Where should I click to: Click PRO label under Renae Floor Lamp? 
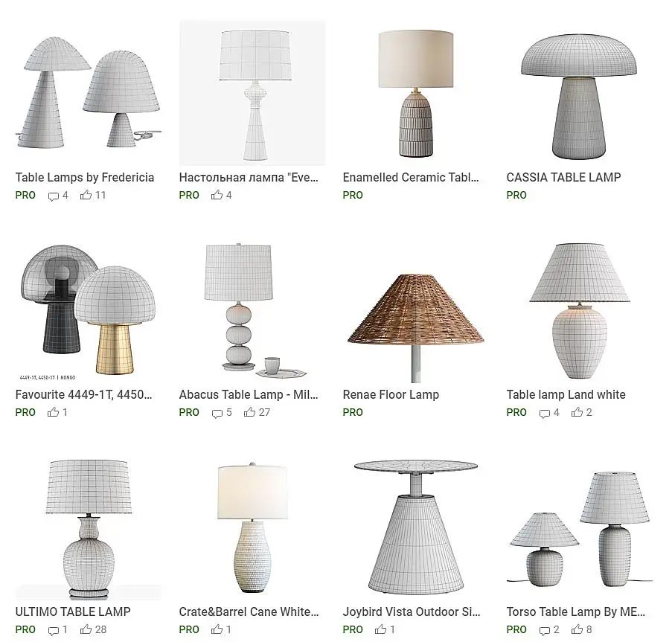point(353,412)
